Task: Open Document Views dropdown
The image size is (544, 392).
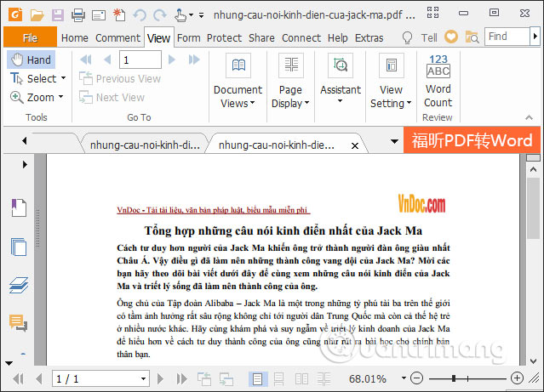Action: pos(238,81)
